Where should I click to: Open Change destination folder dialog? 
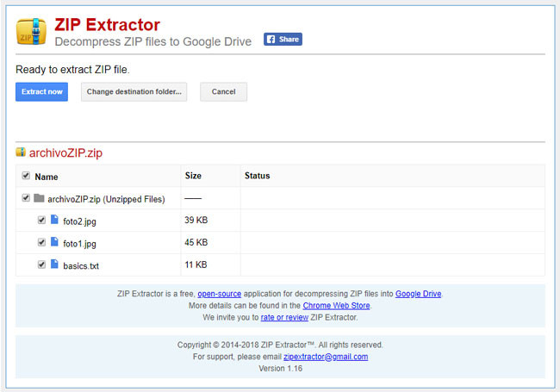[x=134, y=92]
